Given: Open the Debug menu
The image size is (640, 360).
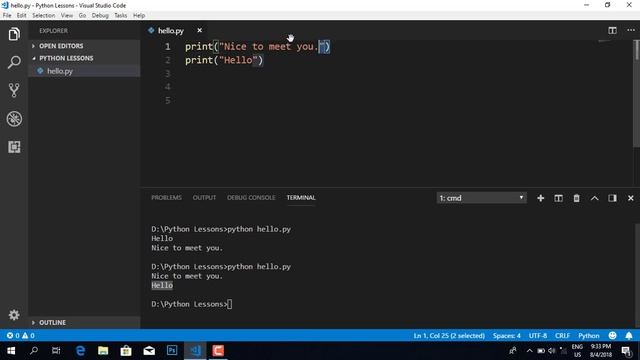Looking at the screenshot, I should [100, 16].
